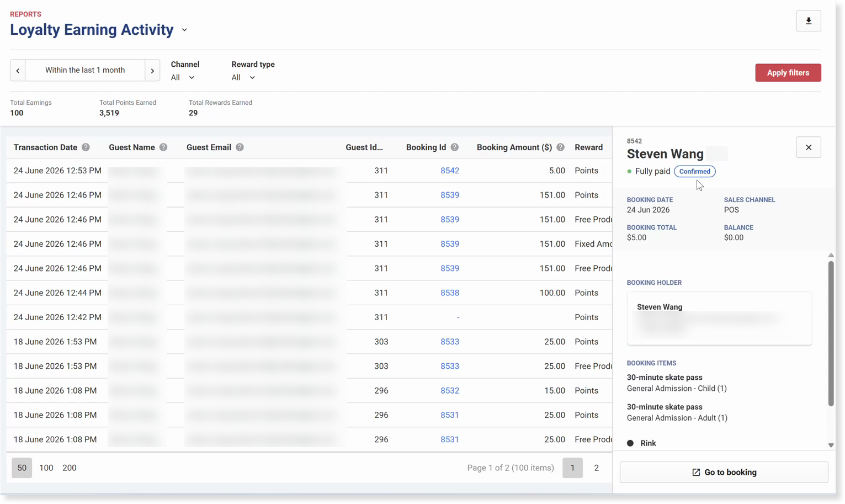Click the REPORTS breadcrumb label

(25, 14)
